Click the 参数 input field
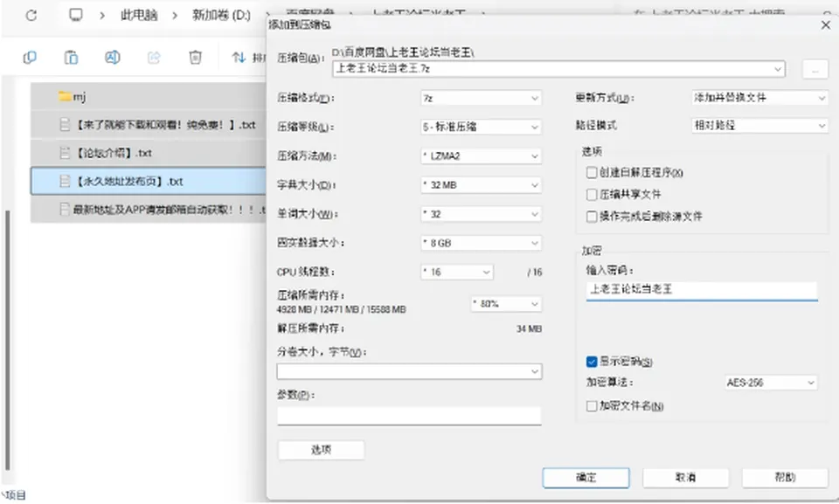The width and height of the screenshot is (839, 504). (x=409, y=416)
